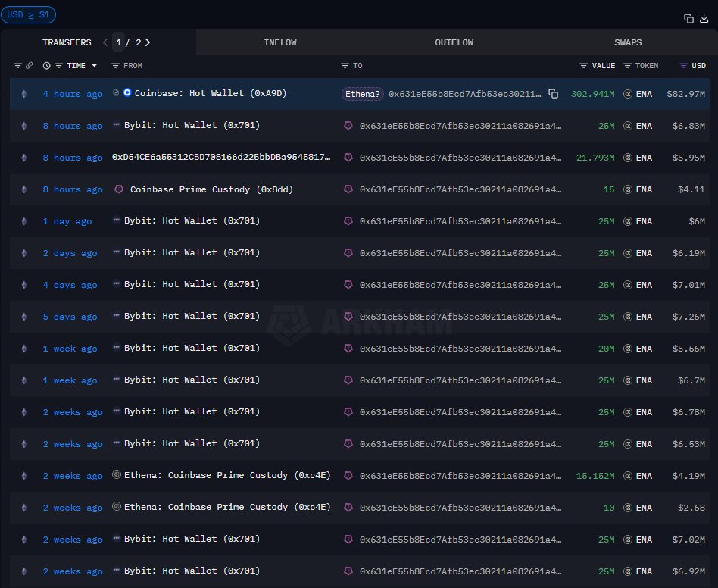
Task: Open the FROM column filter
Action: (x=116, y=66)
